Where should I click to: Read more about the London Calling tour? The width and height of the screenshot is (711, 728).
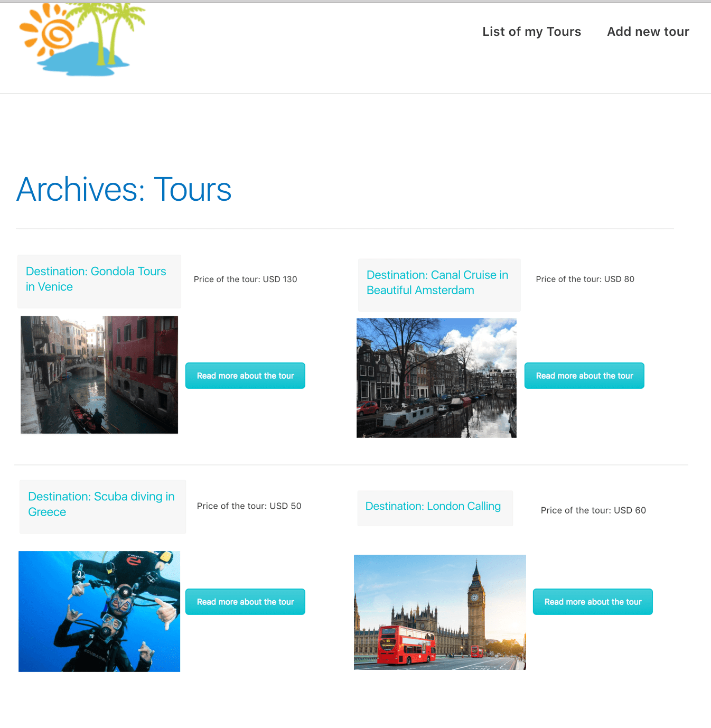[592, 602]
